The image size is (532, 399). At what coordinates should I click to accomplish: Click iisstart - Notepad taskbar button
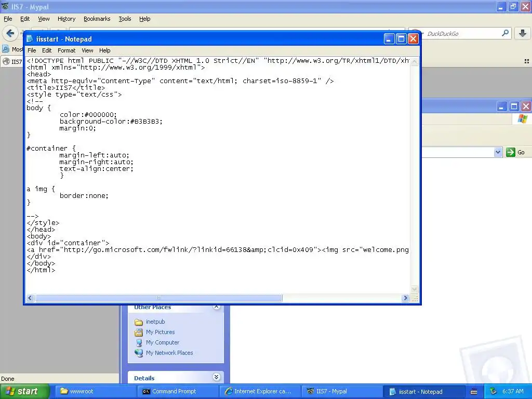click(424, 392)
